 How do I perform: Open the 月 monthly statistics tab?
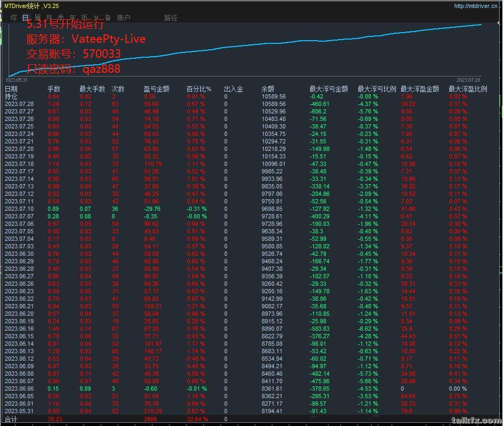click(49, 18)
